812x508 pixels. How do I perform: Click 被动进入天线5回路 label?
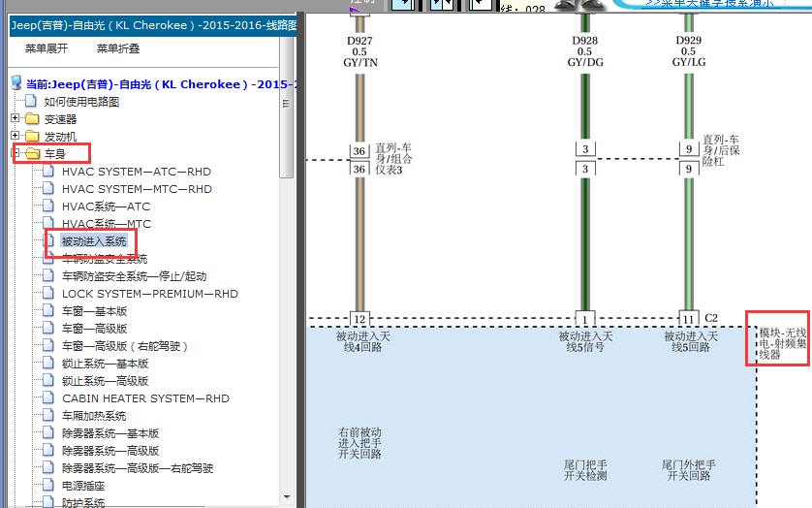point(691,341)
